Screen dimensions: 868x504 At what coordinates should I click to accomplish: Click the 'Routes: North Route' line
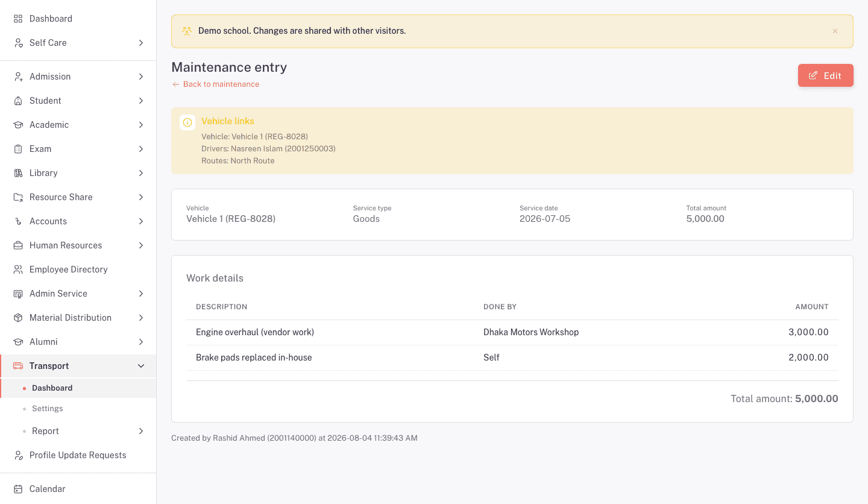(238, 161)
